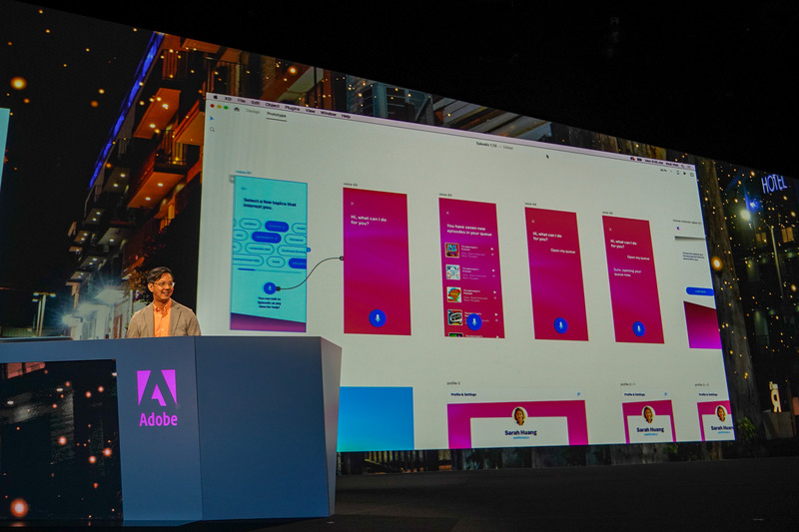Click "Hi, what can I do" text on voice-02
This screenshot has height=532, width=799.
pyautogui.click(x=368, y=221)
